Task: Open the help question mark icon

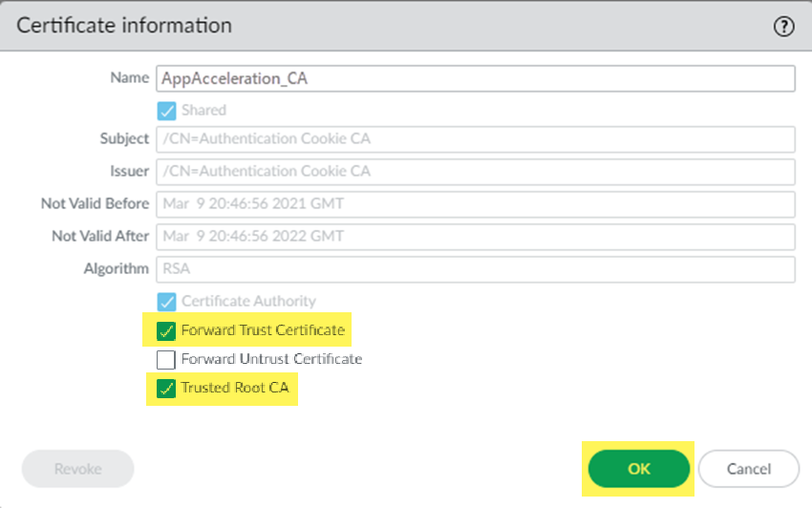Action: point(783,27)
